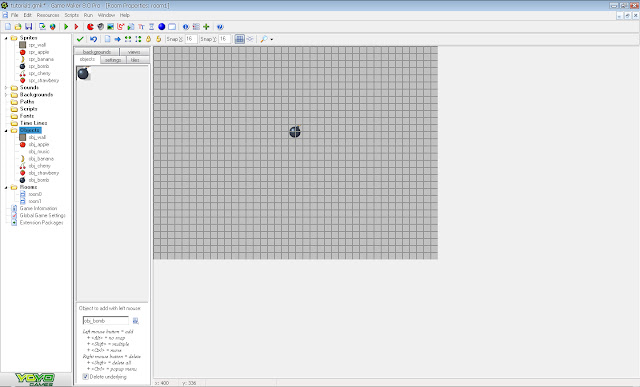640x387 pixels.
Task: Open the Resources menu
Action: coord(48,15)
